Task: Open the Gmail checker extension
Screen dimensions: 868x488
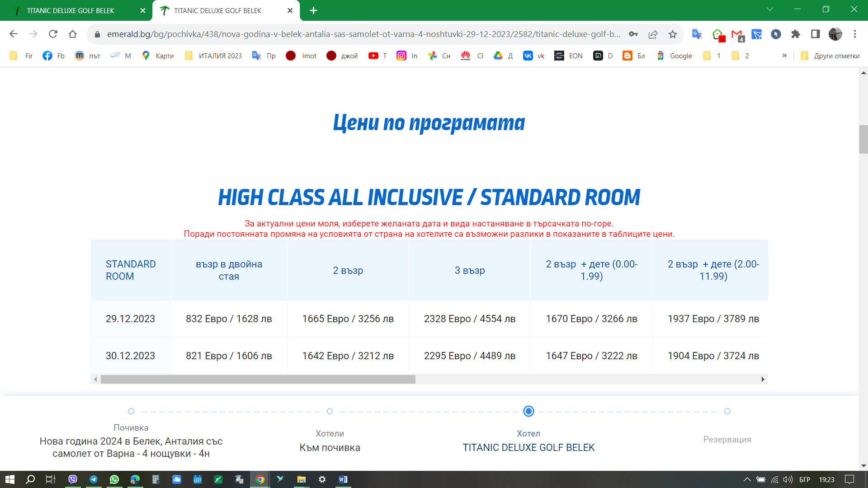Action: click(x=737, y=34)
